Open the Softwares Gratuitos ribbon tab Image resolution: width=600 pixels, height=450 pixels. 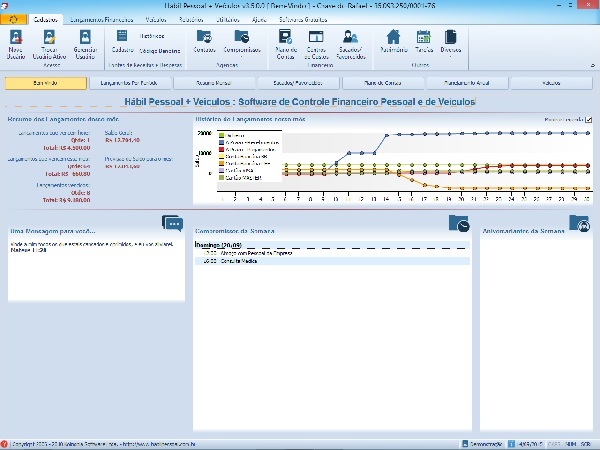(x=303, y=20)
